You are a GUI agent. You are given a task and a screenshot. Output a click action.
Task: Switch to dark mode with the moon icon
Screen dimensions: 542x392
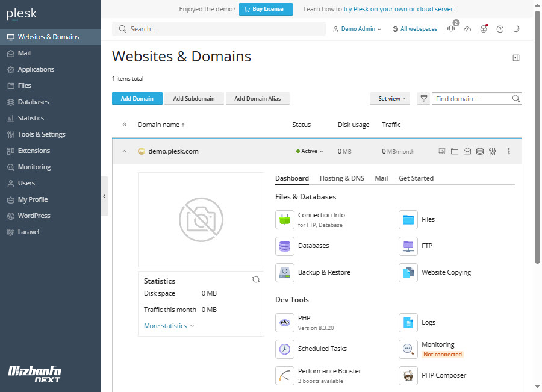point(516,29)
